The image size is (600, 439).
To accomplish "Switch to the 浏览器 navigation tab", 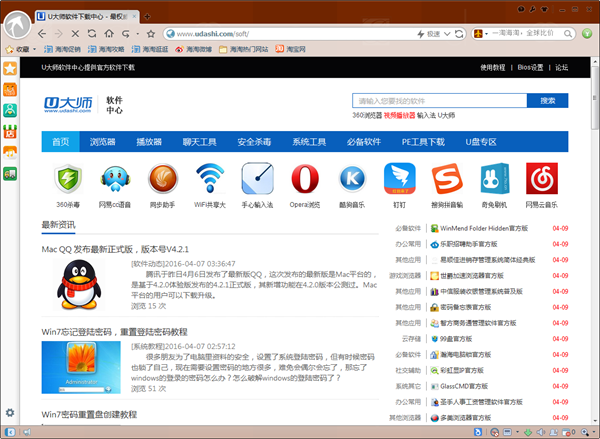I will pos(103,142).
